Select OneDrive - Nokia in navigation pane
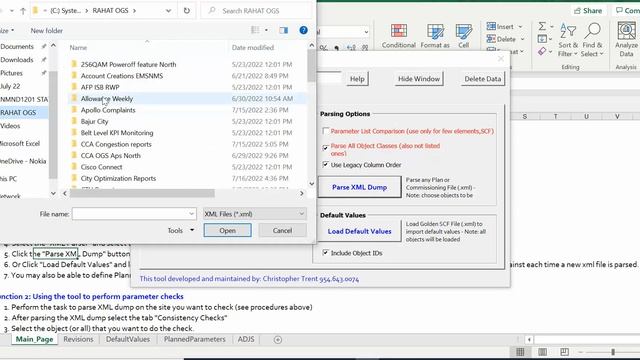 [23, 161]
